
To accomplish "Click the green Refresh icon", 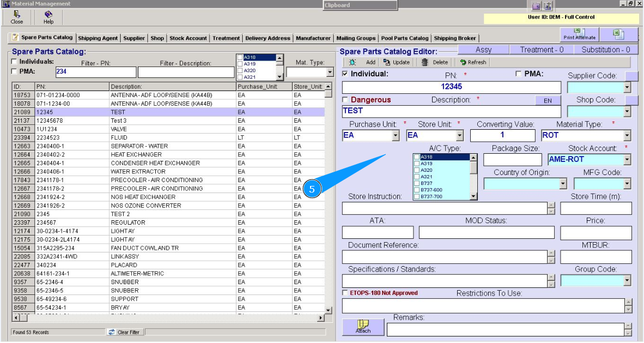I will click(463, 62).
